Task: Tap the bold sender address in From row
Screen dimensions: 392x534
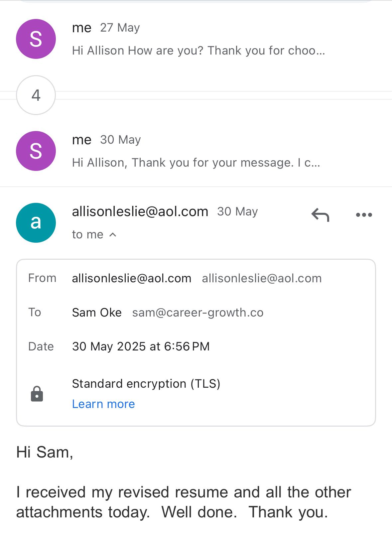Action: (x=132, y=278)
